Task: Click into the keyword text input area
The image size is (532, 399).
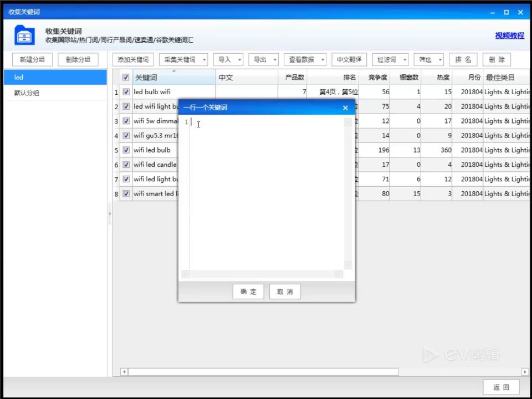Action: click(267, 193)
